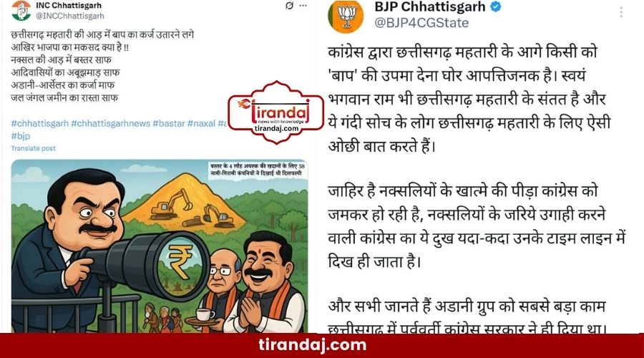Image resolution: width=644 pixels, height=358 pixels.
Task: Click tirandaj.com text under the logo
Action: 276,128
